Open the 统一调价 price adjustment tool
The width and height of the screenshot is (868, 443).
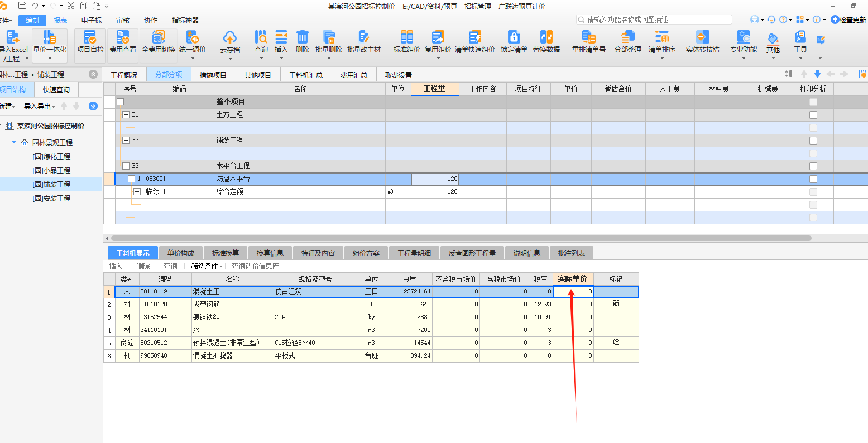(x=193, y=38)
